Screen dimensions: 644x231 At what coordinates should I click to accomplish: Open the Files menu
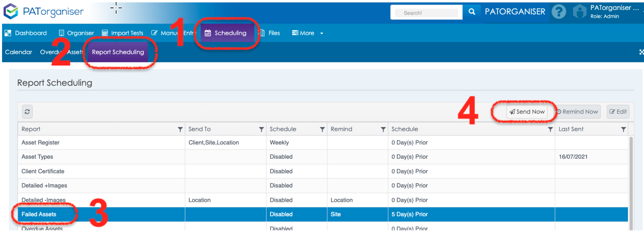(269, 33)
